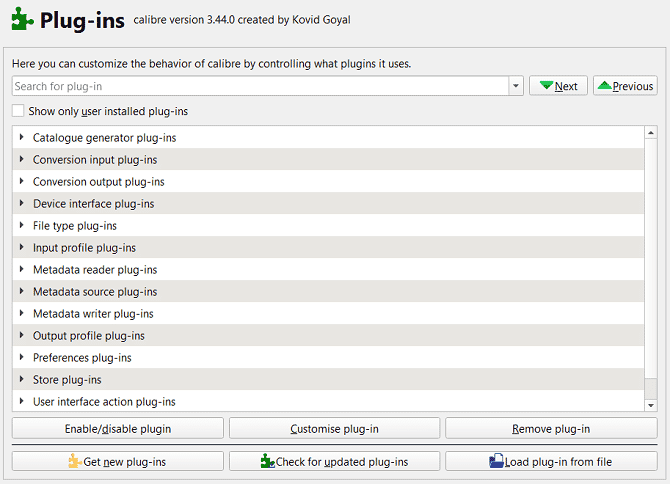Select User interface action plug-ins row

pos(104,402)
